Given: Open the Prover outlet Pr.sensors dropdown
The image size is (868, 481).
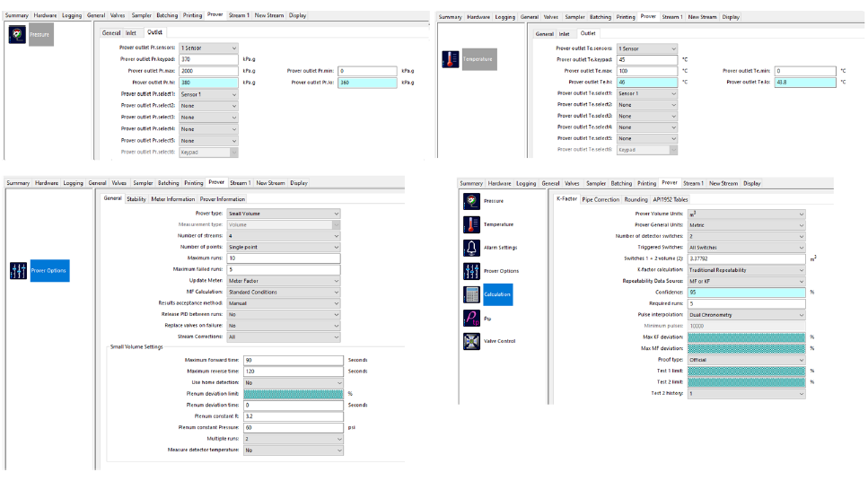Looking at the screenshot, I should [x=208, y=48].
